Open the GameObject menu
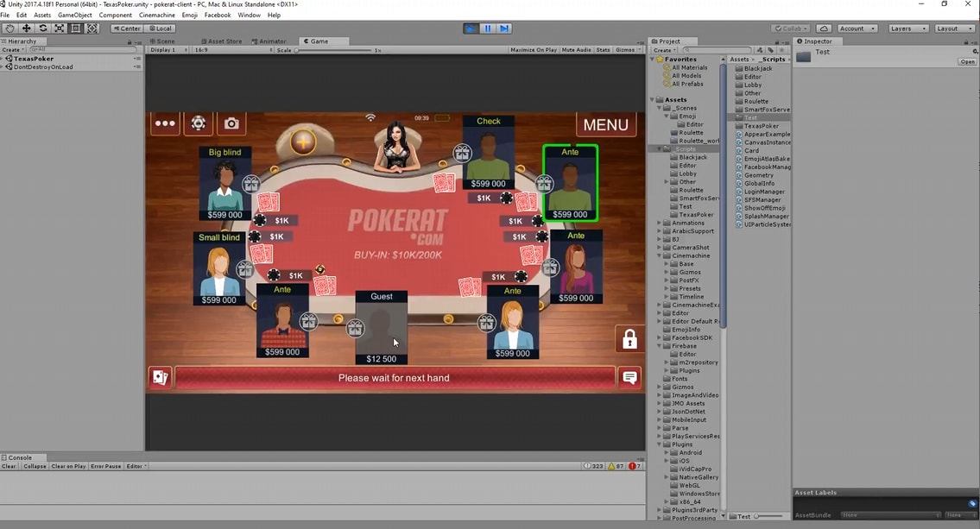Viewport: 980px width, 529px height. (x=75, y=15)
